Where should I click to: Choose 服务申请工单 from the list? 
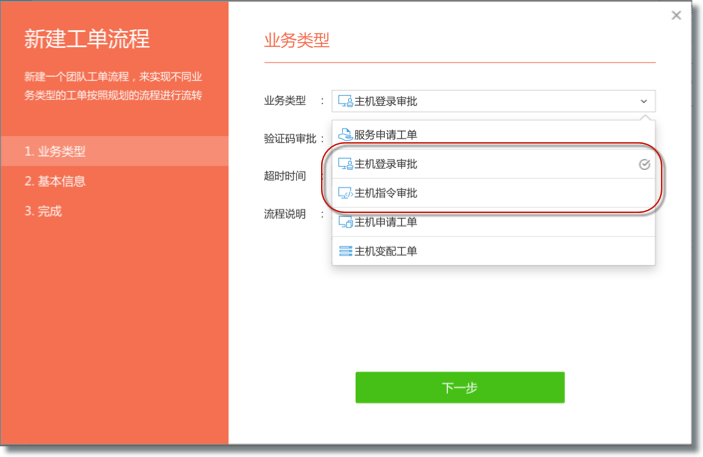tap(385, 135)
